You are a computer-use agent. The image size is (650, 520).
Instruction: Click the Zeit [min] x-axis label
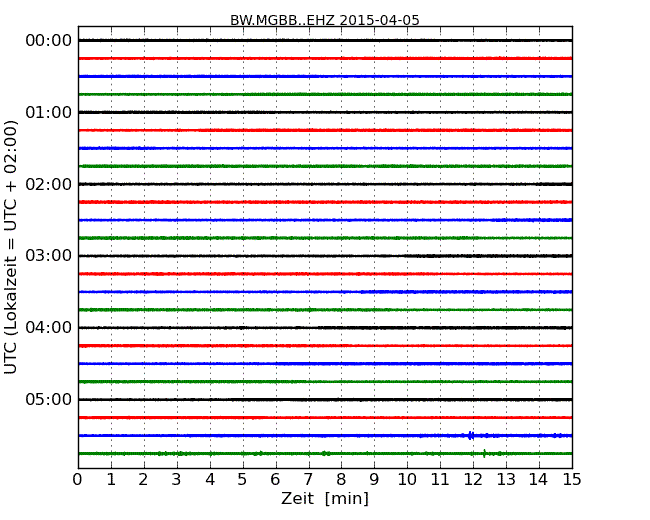pos(325,498)
